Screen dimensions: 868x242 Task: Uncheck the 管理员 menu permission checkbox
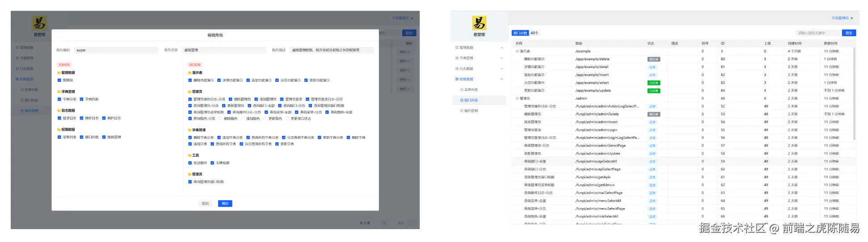(x=59, y=80)
